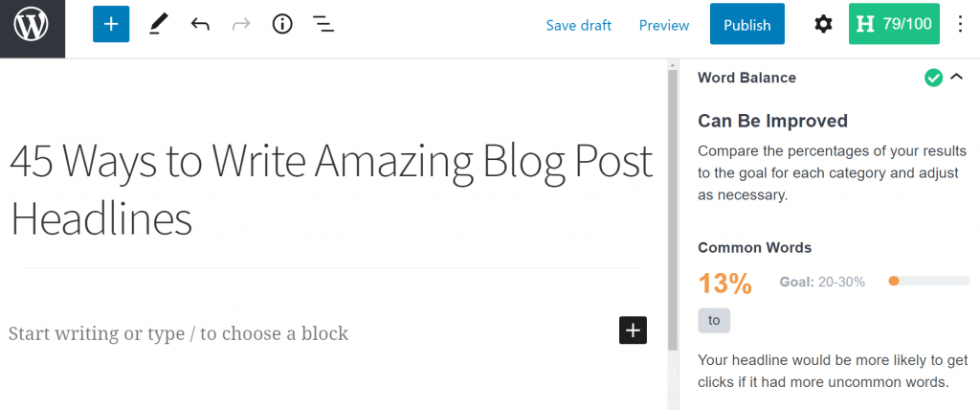Open the List View icon
The width and height of the screenshot is (980, 410).
323,25
